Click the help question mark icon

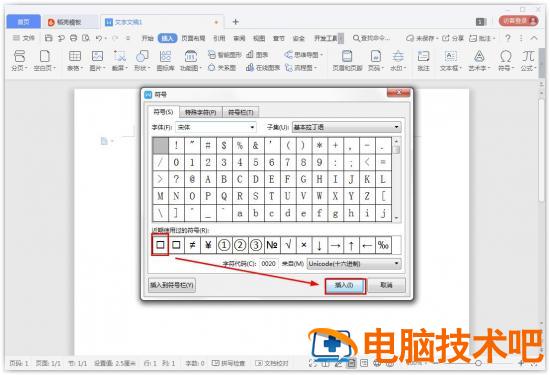[508, 38]
